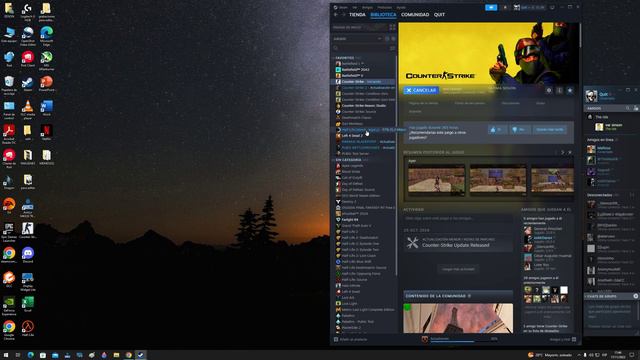Viewport: 640px width, 360px height.
Task: Click the add-product plus icon at the bottom left
Action: point(336,340)
